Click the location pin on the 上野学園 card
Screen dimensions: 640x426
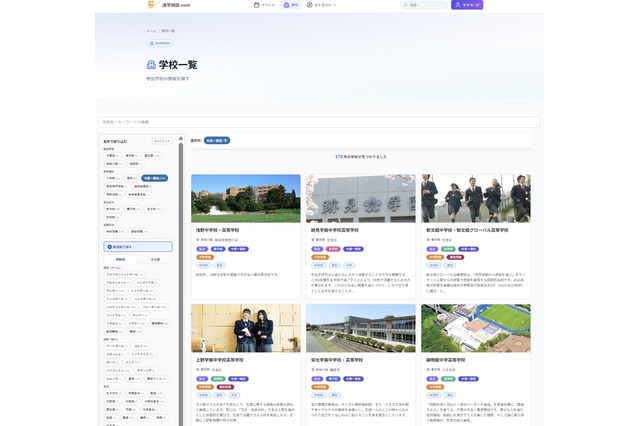tap(198, 370)
